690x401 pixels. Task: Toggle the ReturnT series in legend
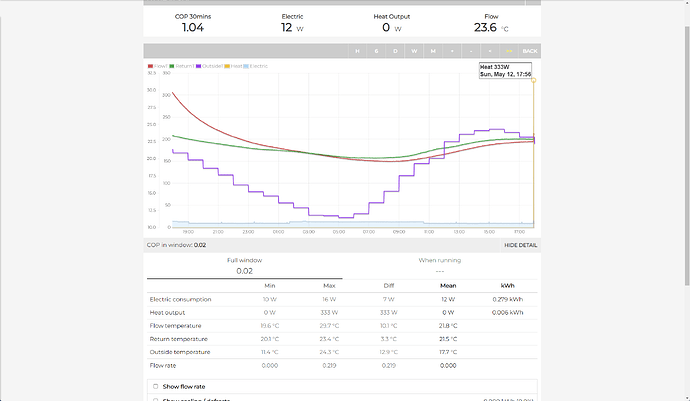point(181,66)
